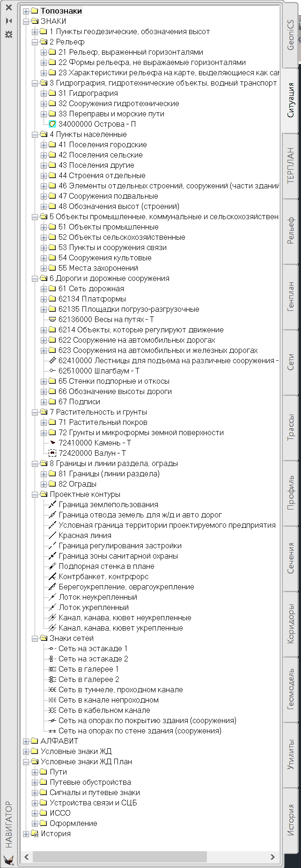This screenshot has width=301, height=868.
Task: Select the 72420000 Валун symbol icon
Action: (52, 453)
